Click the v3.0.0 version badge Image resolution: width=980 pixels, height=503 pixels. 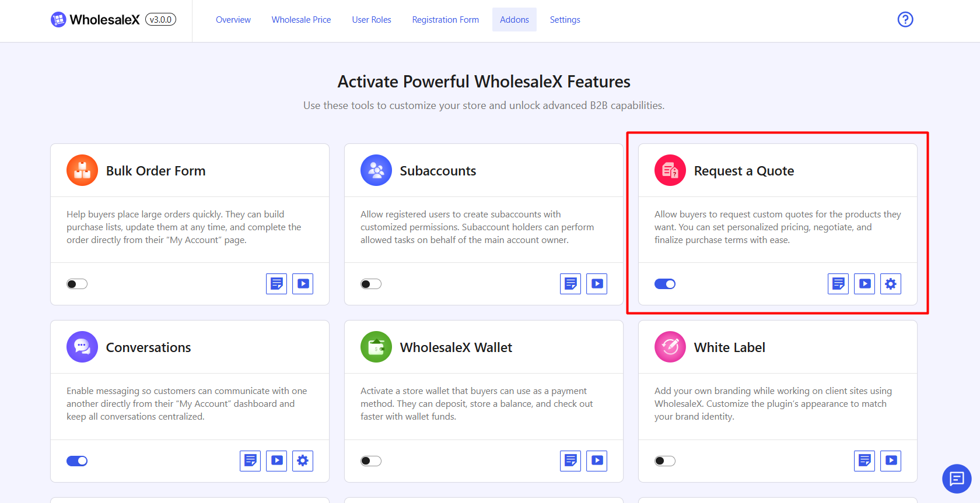(160, 19)
